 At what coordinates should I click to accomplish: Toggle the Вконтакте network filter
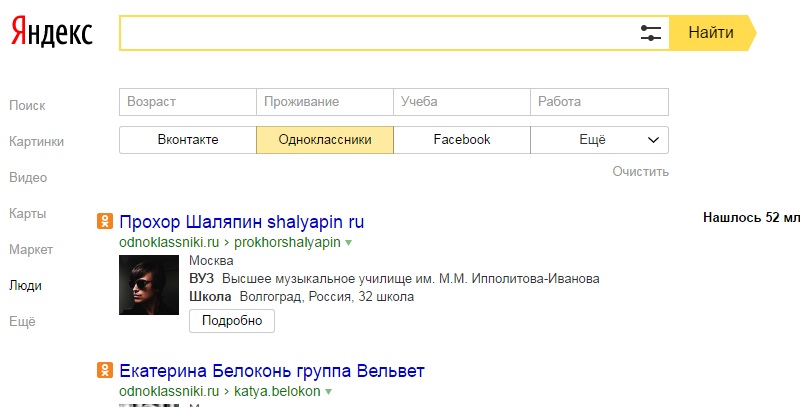[188, 140]
